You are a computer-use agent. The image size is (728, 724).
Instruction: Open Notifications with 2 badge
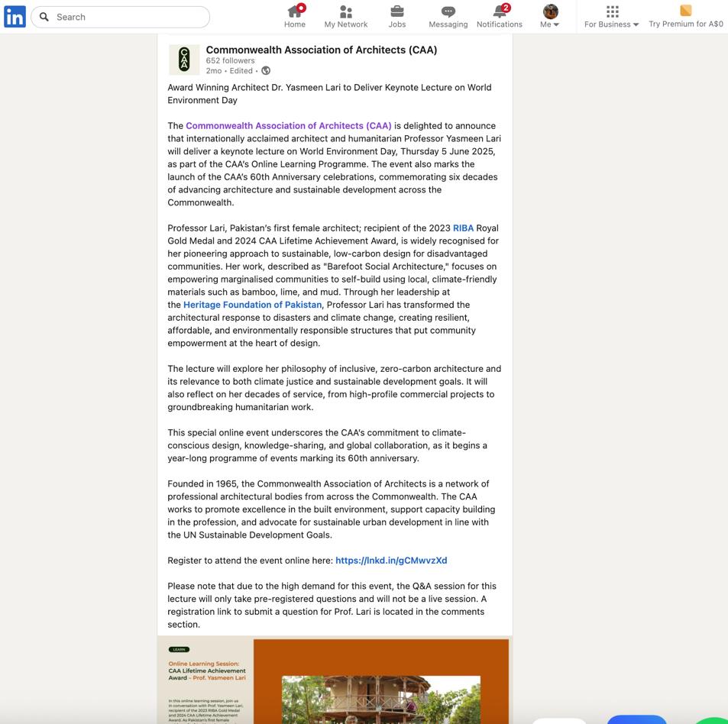coord(500,17)
